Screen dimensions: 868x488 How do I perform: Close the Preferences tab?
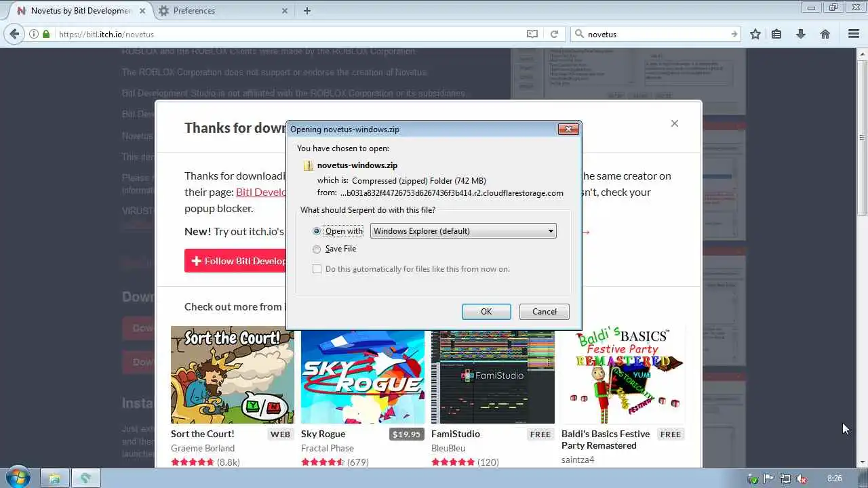point(285,11)
